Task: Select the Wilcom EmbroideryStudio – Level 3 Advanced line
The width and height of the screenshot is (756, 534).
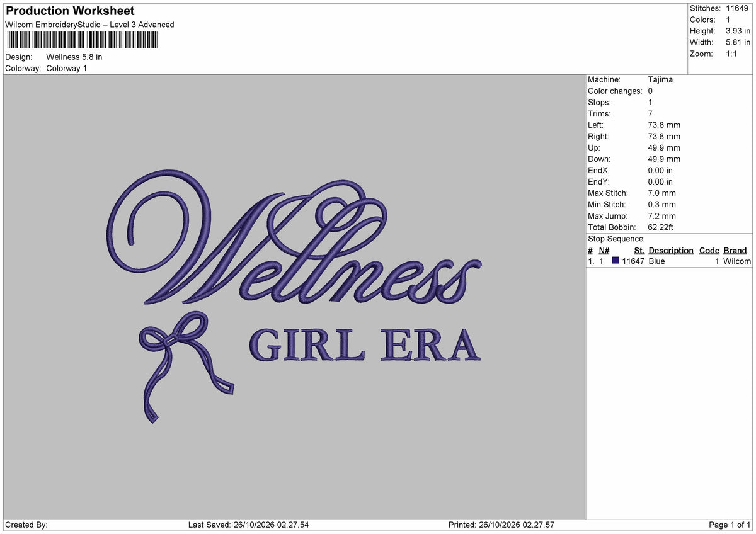Action: (x=89, y=25)
